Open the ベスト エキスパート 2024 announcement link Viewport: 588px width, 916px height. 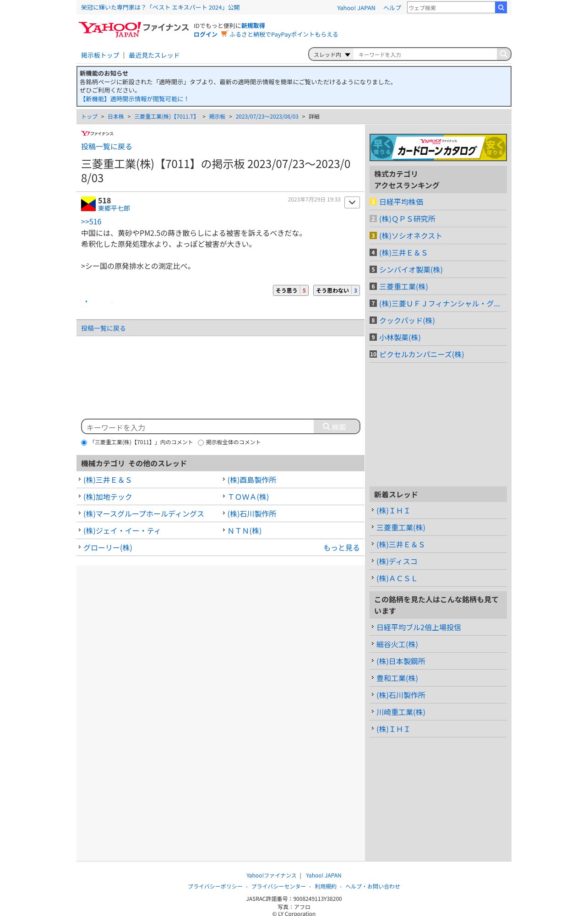(x=160, y=7)
